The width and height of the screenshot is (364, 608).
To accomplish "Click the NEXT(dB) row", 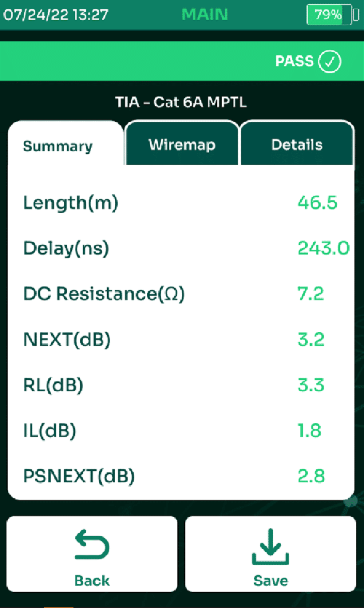I will (x=181, y=339).
